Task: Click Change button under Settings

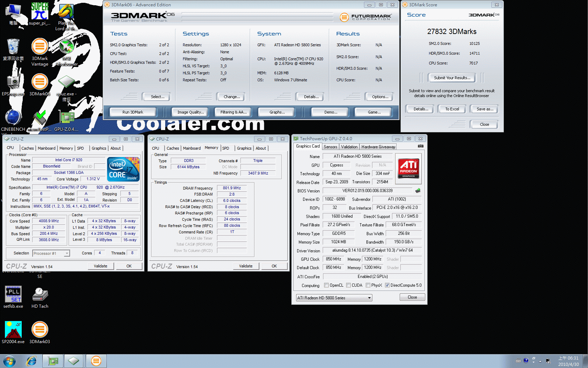Action: 232,97
